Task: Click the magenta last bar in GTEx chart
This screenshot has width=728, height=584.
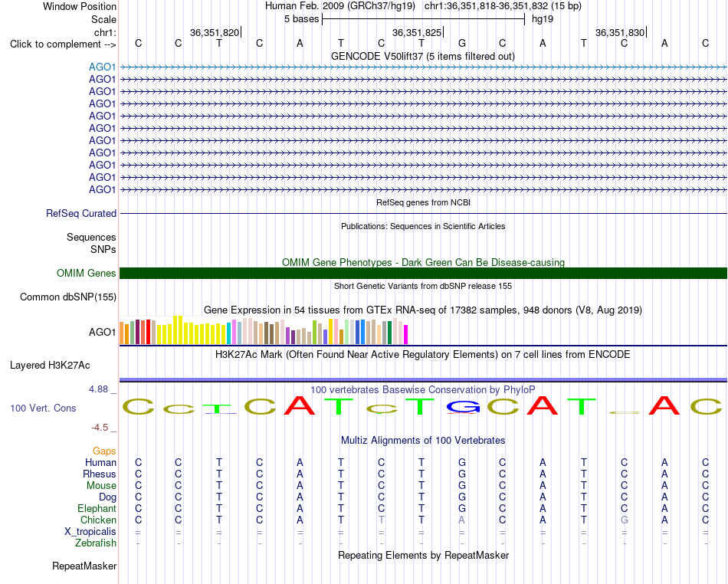Action: point(405,334)
